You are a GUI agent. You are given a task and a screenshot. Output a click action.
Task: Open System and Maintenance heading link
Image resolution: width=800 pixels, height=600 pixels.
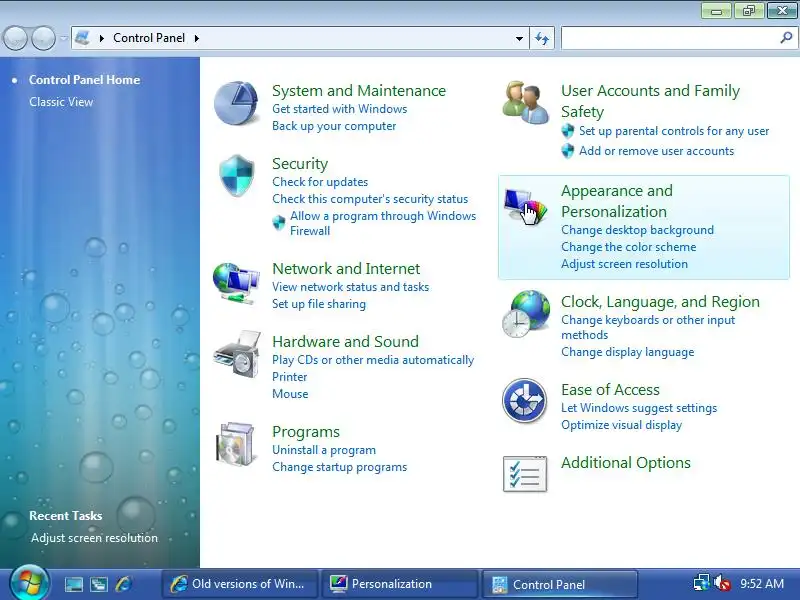coord(359,91)
